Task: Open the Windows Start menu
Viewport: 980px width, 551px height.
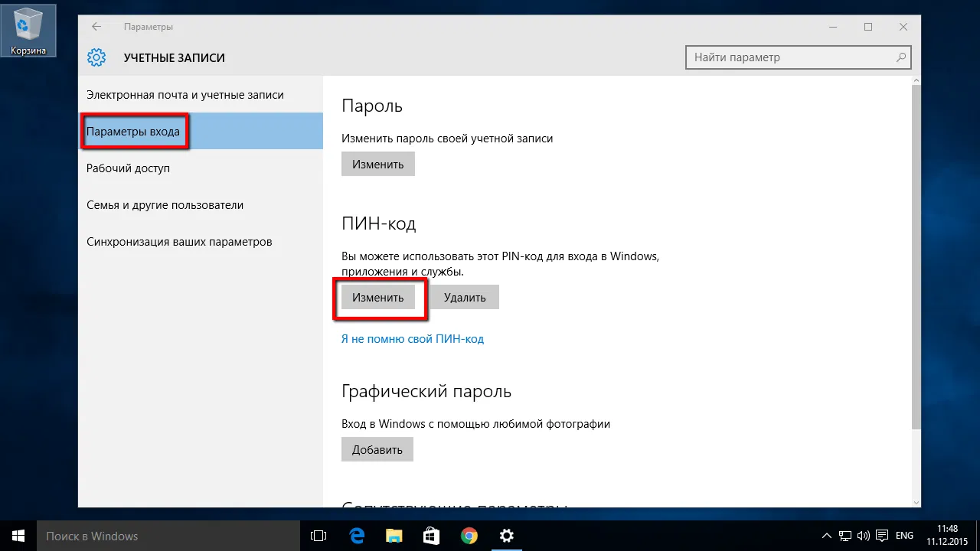Action: tap(18, 536)
